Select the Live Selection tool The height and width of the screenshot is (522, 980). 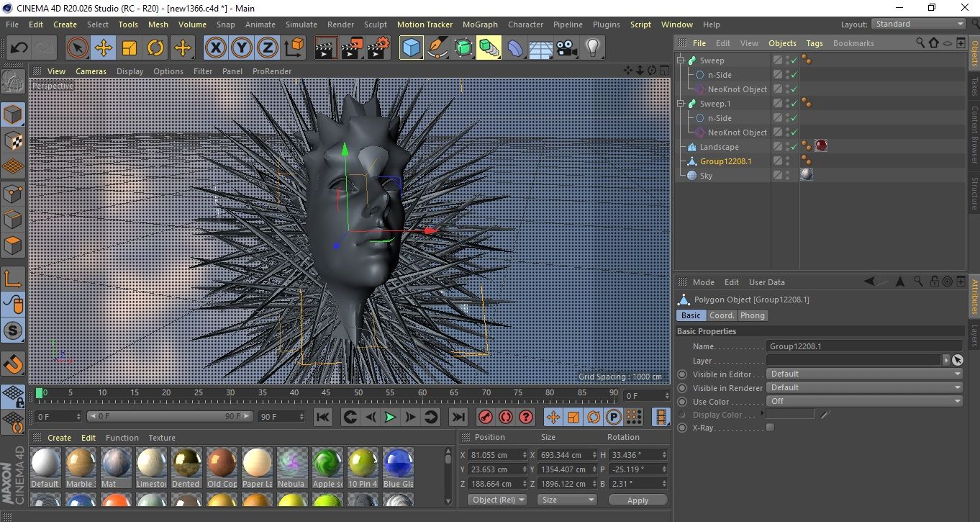pos(78,48)
